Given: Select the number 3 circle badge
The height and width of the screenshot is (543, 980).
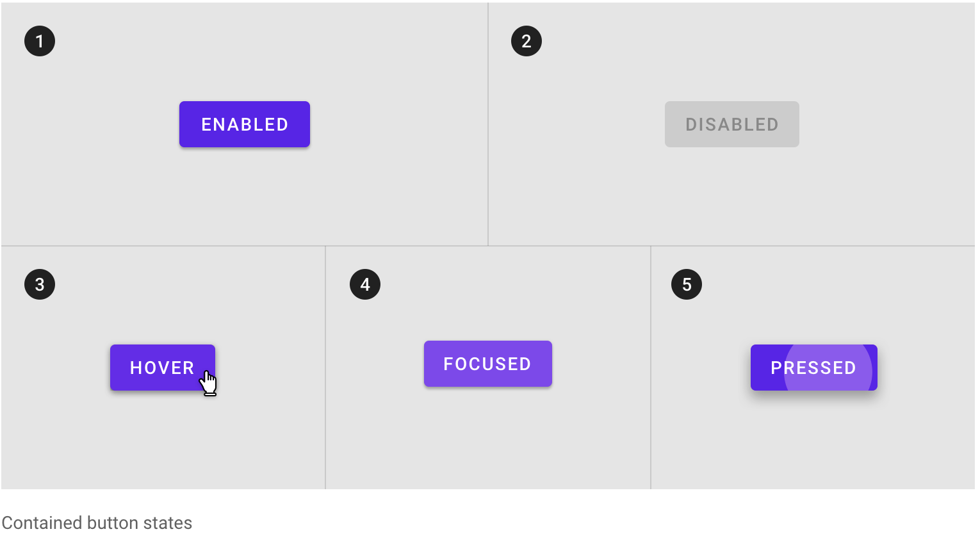Looking at the screenshot, I should pyautogui.click(x=40, y=284).
